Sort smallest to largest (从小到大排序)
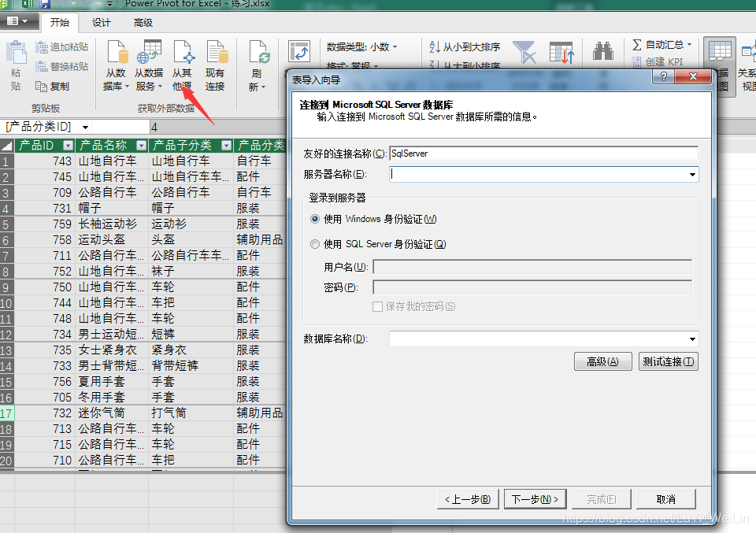This screenshot has width=756, height=533. [465, 46]
